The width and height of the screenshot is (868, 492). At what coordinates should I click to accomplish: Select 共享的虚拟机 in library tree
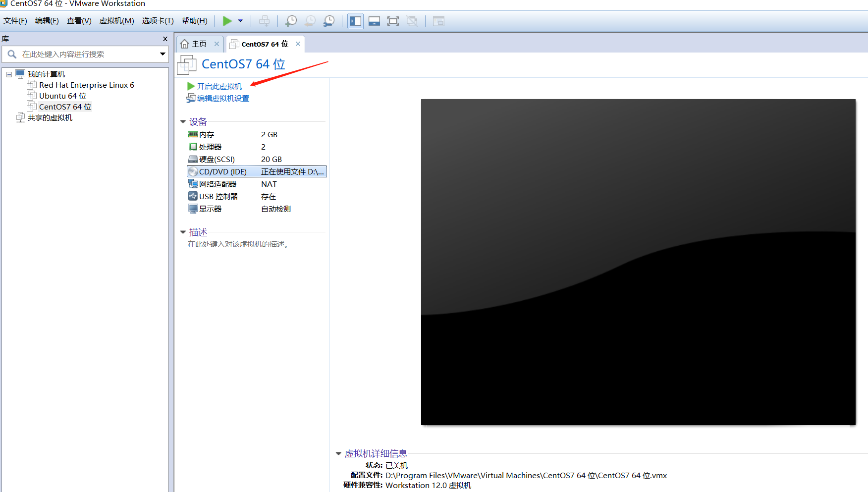(x=50, y=118)
